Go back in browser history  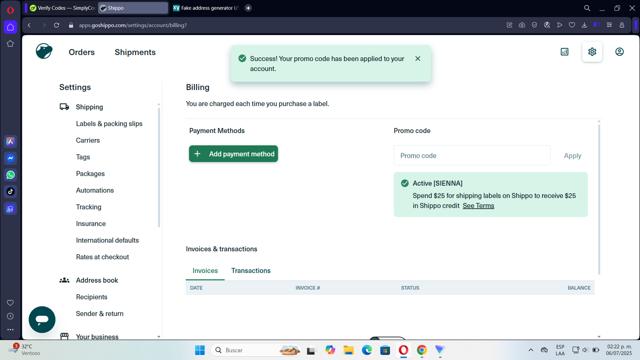[29, 25]
